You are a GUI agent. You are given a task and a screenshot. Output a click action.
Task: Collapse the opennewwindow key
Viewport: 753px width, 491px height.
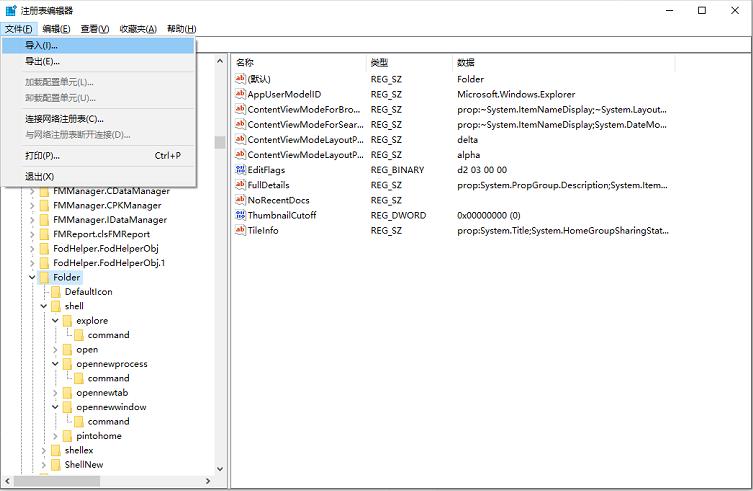click(55, 407)
